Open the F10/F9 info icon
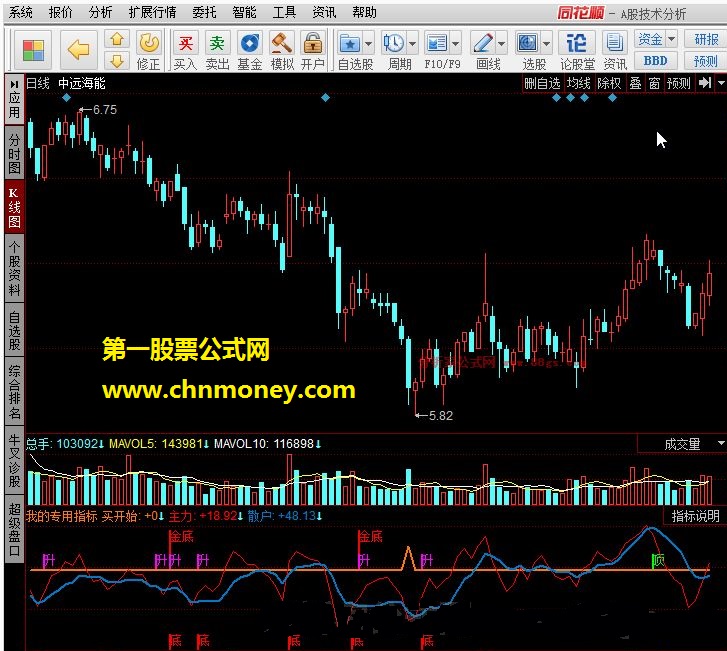 point(437,44)
